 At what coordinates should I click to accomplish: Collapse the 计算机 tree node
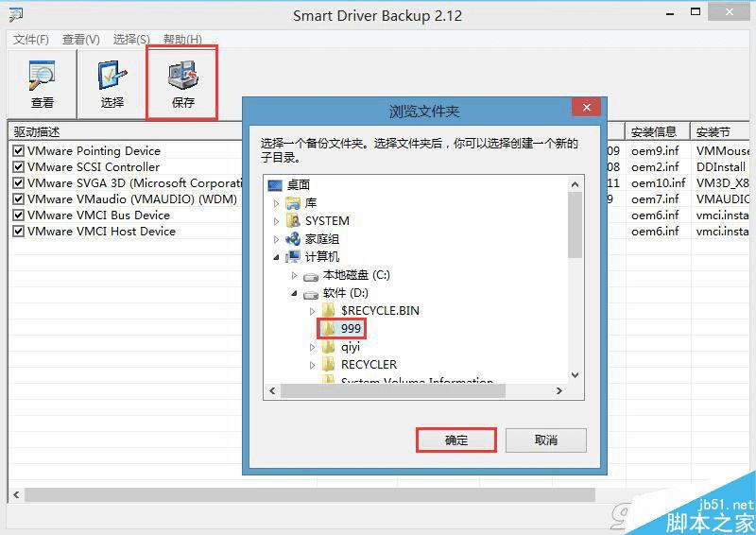(276, 258)
